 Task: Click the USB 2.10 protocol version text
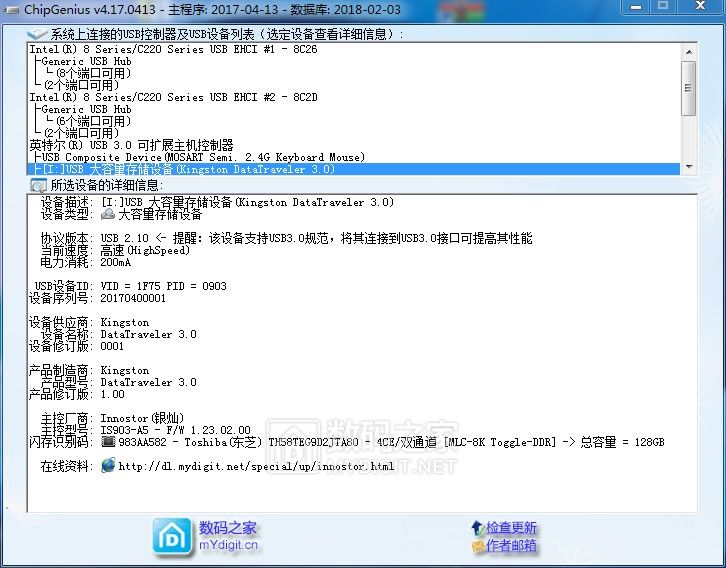tap(125, 238)
